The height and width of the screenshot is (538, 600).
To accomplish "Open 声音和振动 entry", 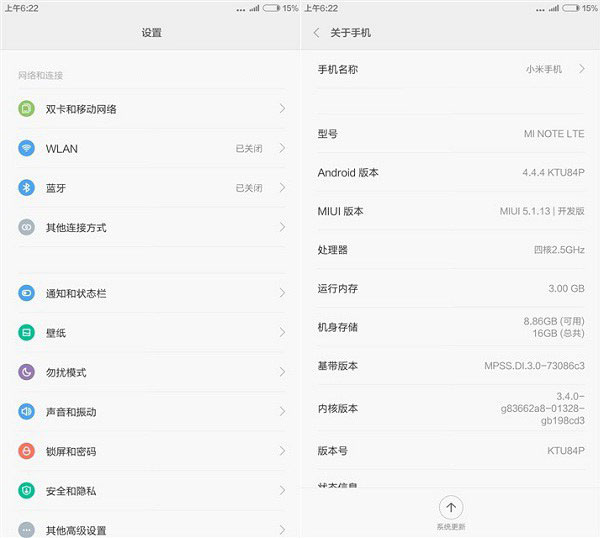I will tap(151, 411).
